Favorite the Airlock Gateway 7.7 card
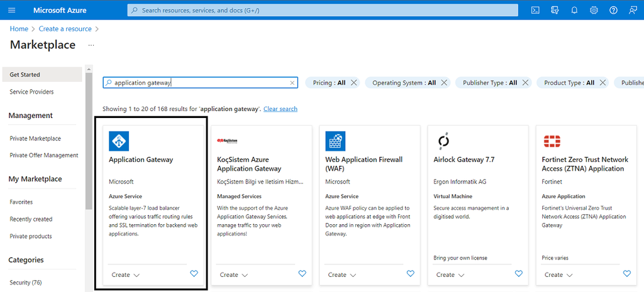Viewport: 644px width, 292px height. click(x=519, y=274)
